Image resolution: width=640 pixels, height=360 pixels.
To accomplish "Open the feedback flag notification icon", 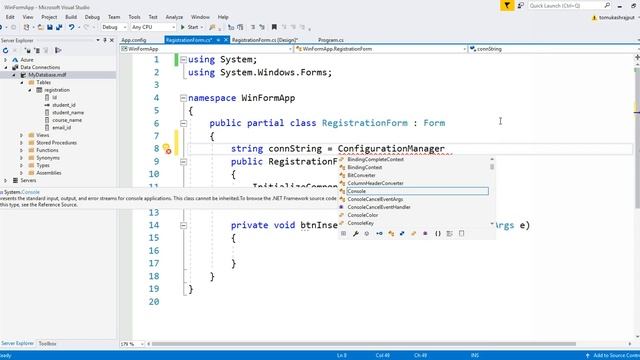I will 507,5.
